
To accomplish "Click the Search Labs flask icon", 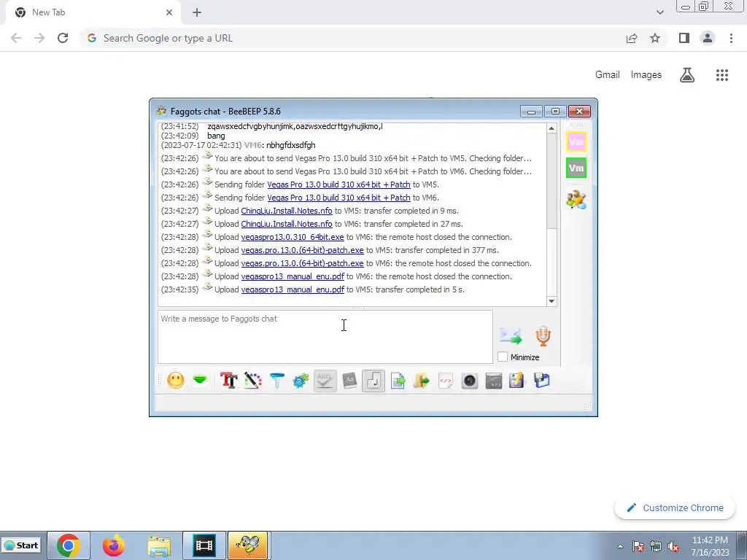I will (687, 75).
